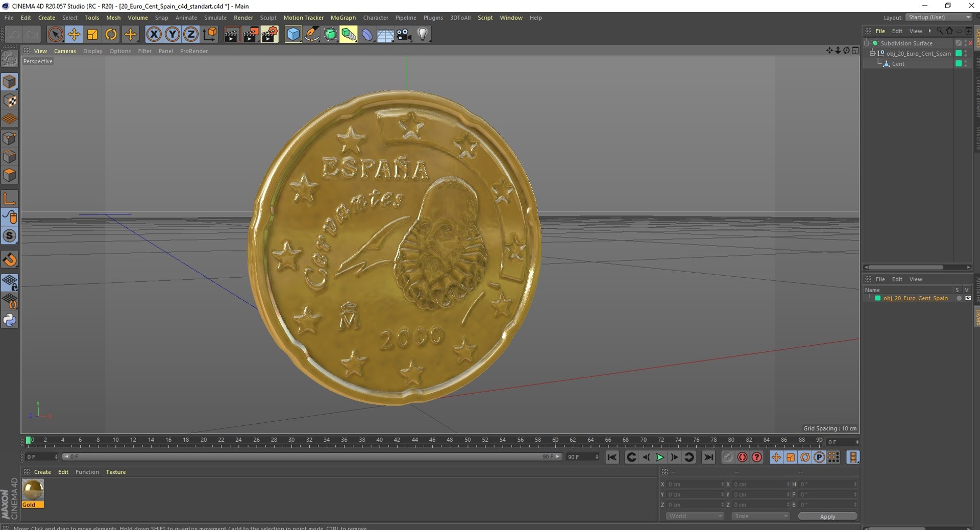Toggle visibility dots for Cent object
This screenshot has height=530, width=980.
(966, 64)
